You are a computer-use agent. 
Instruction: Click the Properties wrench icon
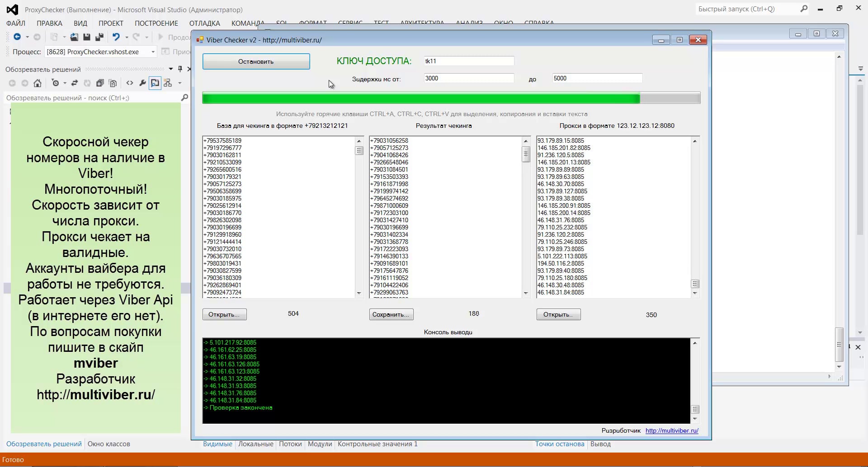pyautogui.click(x=142, y=83)
